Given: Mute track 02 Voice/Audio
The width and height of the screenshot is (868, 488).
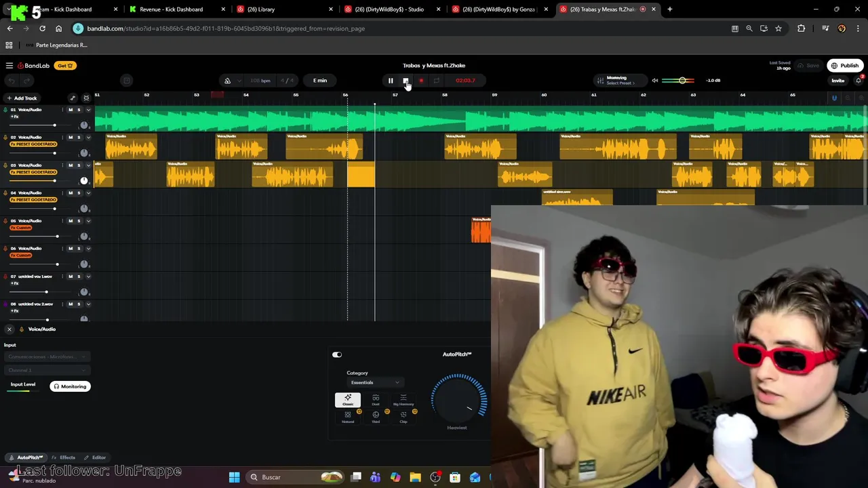Looking at the screenshot, I should pyautogui.click(x=71, y=138).
